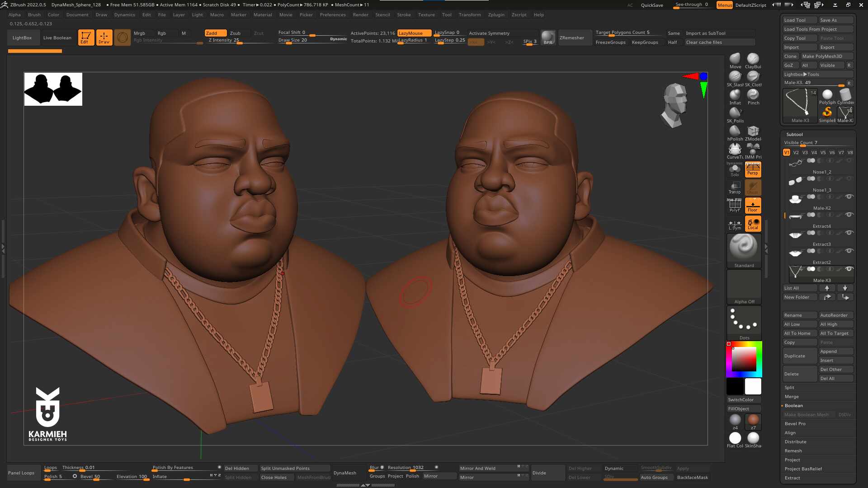This screenshot has height=488, width=868.
Task: Move subtool down with arrow
Action: click(845, 288)
